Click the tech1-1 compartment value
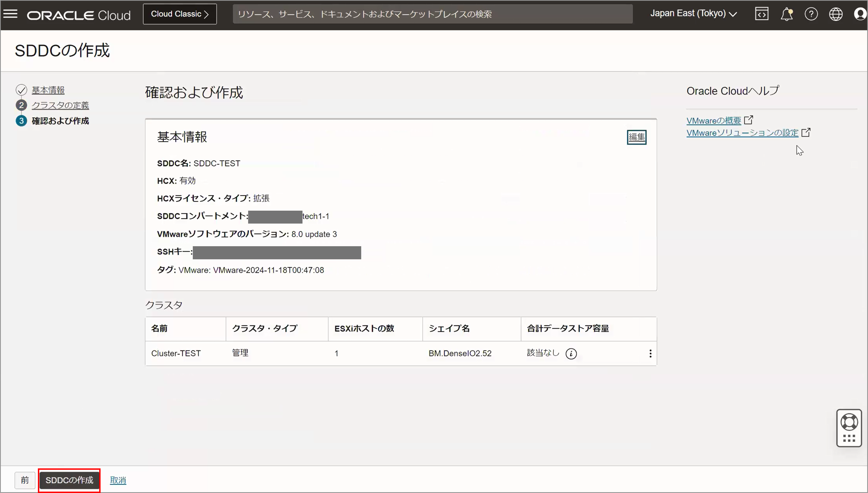This screenshot has height=493, width=868. pyautogui.click(x=316, y=216)
